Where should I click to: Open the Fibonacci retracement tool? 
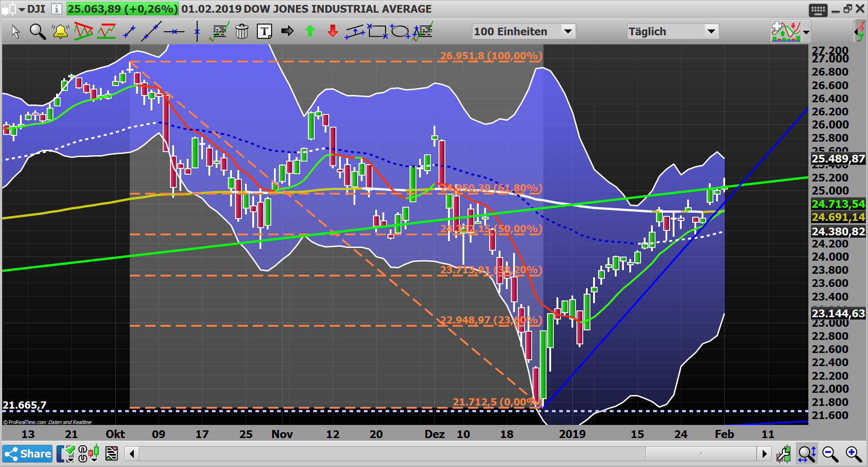coord(219,31)
